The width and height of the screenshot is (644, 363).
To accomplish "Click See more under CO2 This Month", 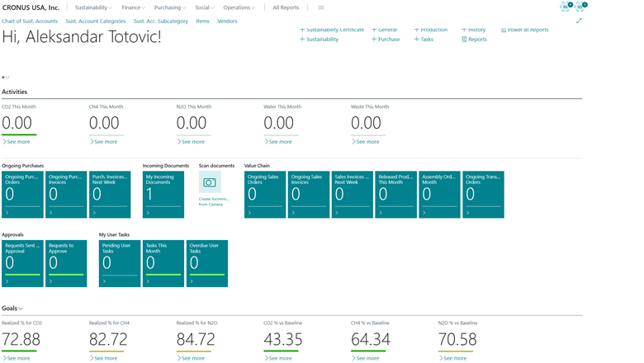I will pyautogui.click(x=17, y=142).
